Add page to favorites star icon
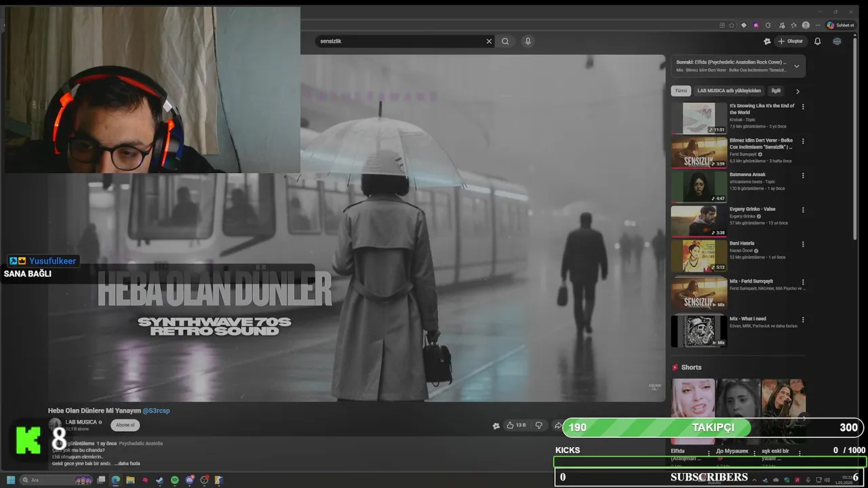 pos(732,25)
